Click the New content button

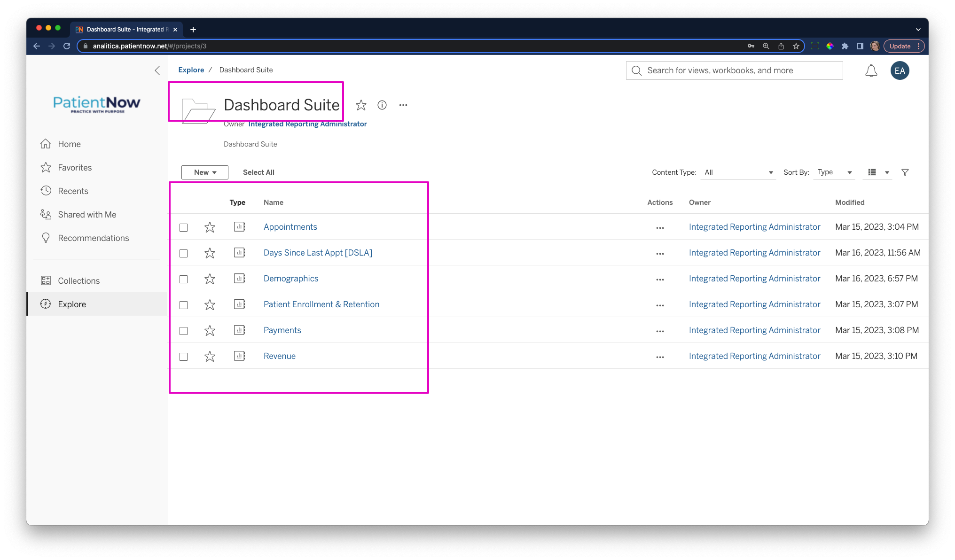pyautogui.click(x=205, y=172)
